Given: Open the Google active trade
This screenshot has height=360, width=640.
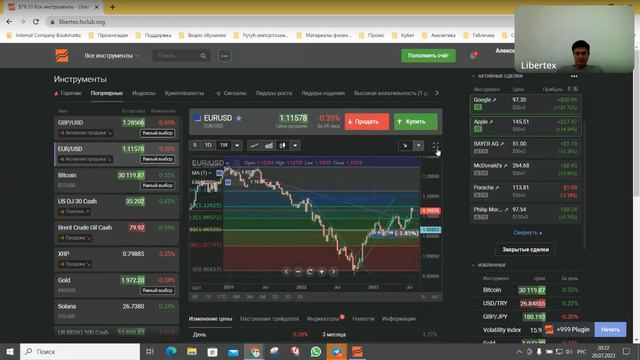Looking at the screenshot, I should pyautogui.click(x=526, y=104).
